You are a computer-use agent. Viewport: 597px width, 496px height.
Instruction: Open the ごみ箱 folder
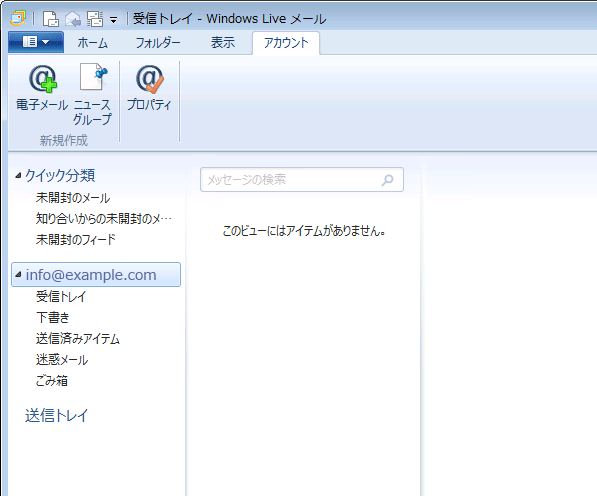[x=52, y=381]
